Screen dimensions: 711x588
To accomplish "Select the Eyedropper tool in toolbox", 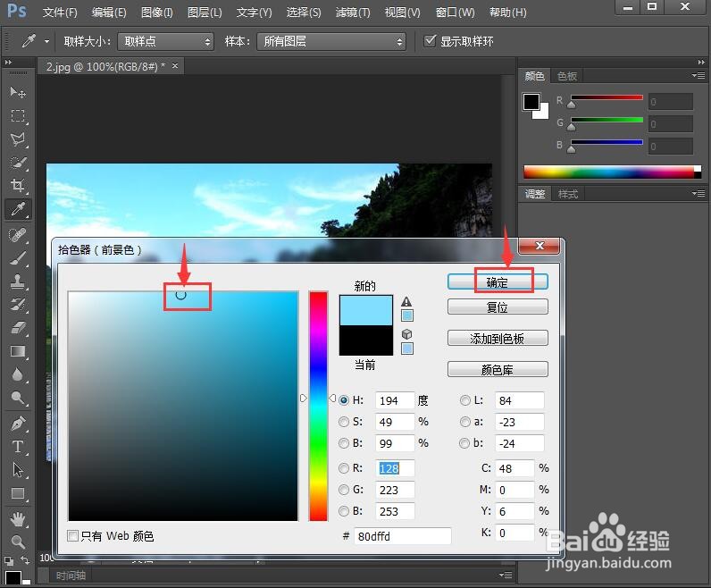I will 18,209.
